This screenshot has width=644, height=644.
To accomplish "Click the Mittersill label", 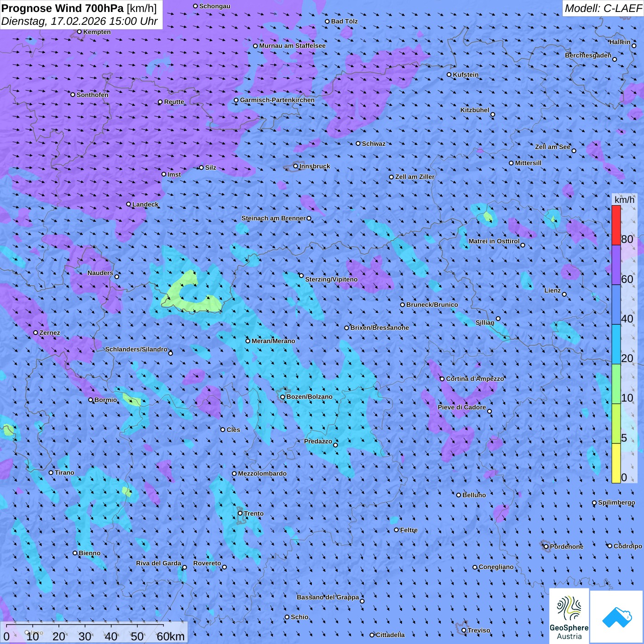I will [x=528, y=163].
